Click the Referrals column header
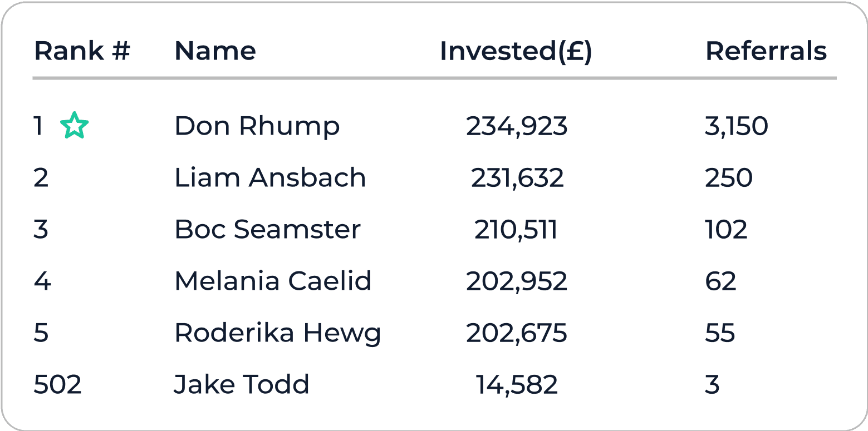Image resolution: width=868 pixels, height=431 pixels. (x=766, y=51)
